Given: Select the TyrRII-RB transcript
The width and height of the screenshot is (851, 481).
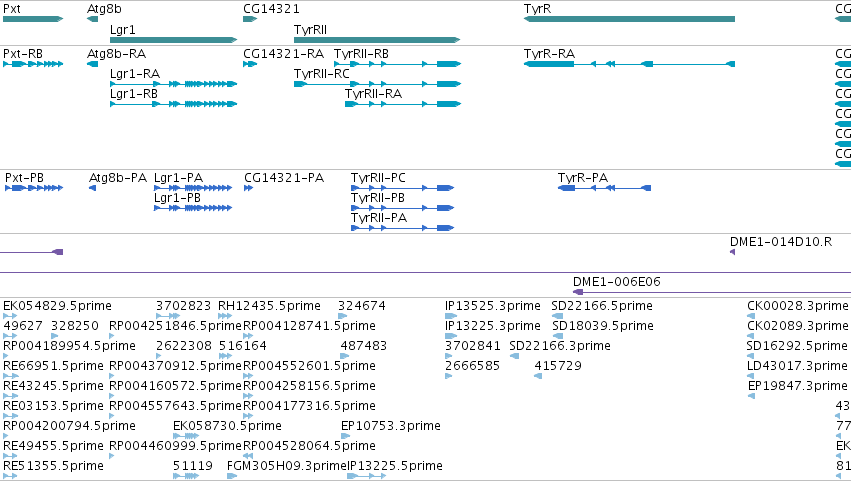Looking at the screenshot, I should pyautogui.click(x=398, y=64).
